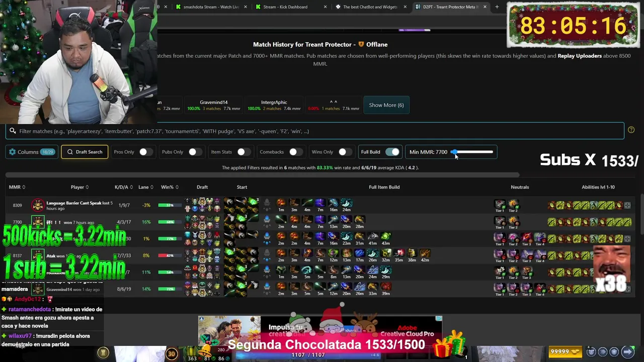This screenshot has width=644, height=362.
Task: Click the Show More (6) button
Action: 386,105
